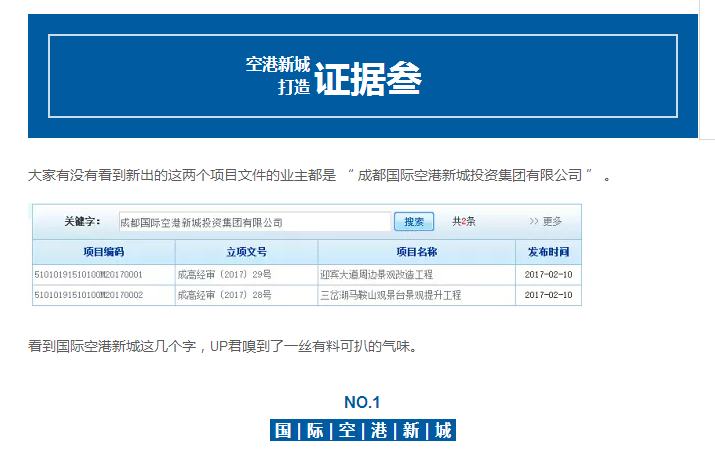This screenshot has height=457, width=715.
Task: Click the 共2条 result count text
Action: click(464, 221)
